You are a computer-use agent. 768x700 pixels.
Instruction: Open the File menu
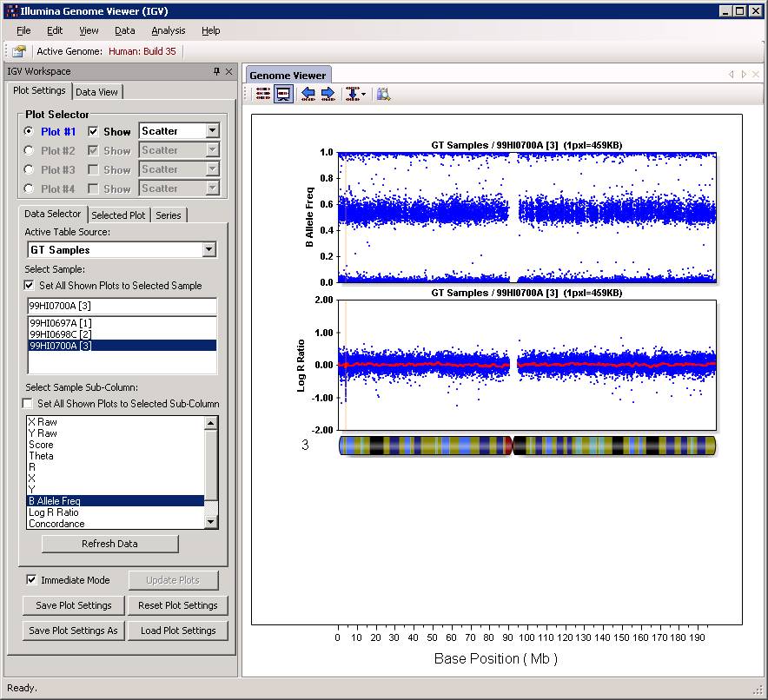23,30
